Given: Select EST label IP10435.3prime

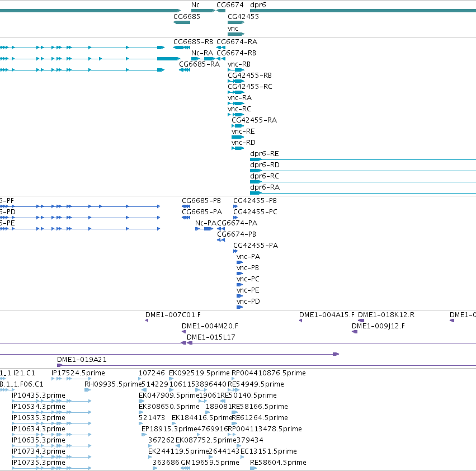Looking at the screenshot, I should click(39, 395).
